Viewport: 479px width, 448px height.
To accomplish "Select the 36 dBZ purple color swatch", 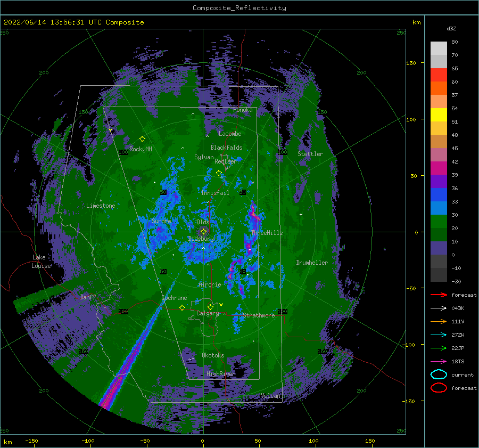I will click(x=439, y=181).
